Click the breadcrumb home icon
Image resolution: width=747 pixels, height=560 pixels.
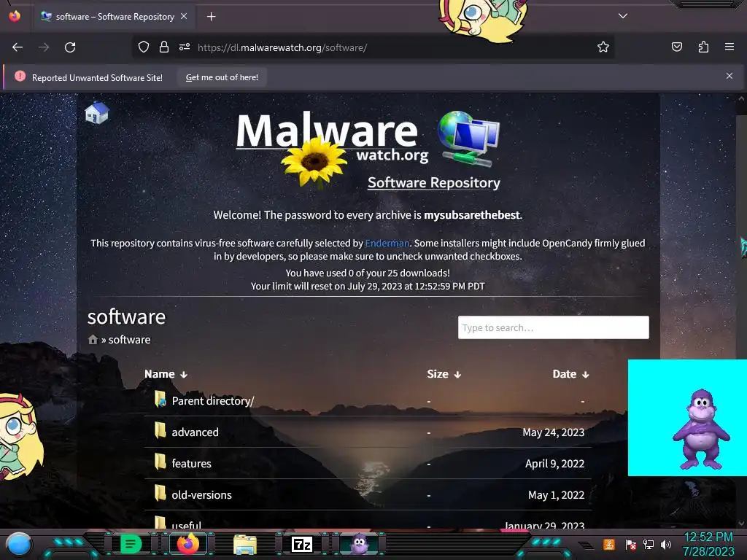[93, 340]
